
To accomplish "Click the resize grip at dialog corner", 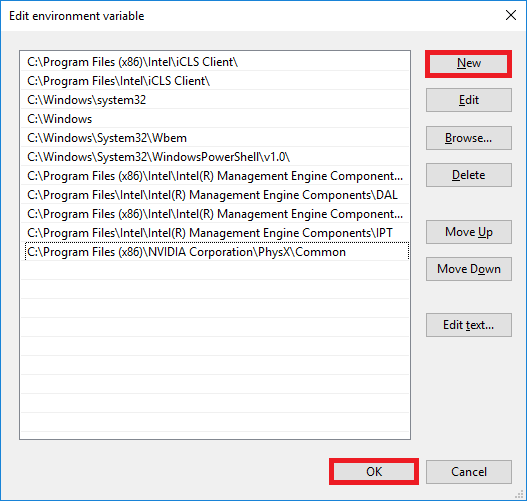I will [520, 494].
